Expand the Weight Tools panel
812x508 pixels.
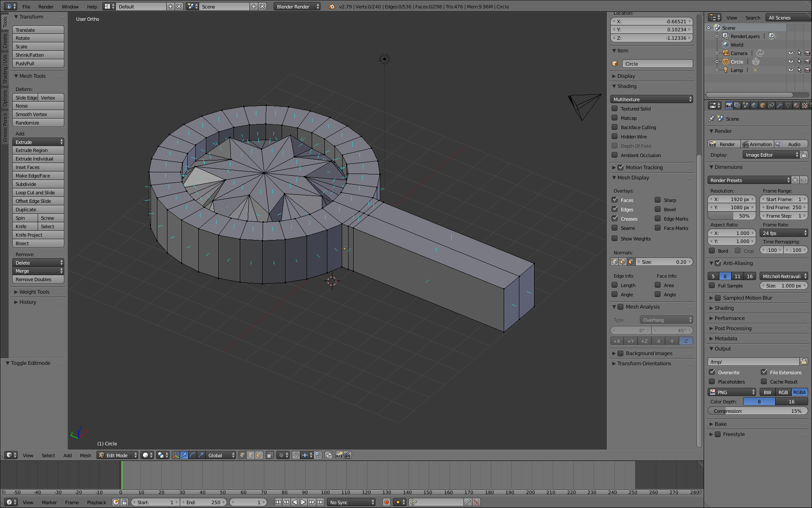[34, 292]
